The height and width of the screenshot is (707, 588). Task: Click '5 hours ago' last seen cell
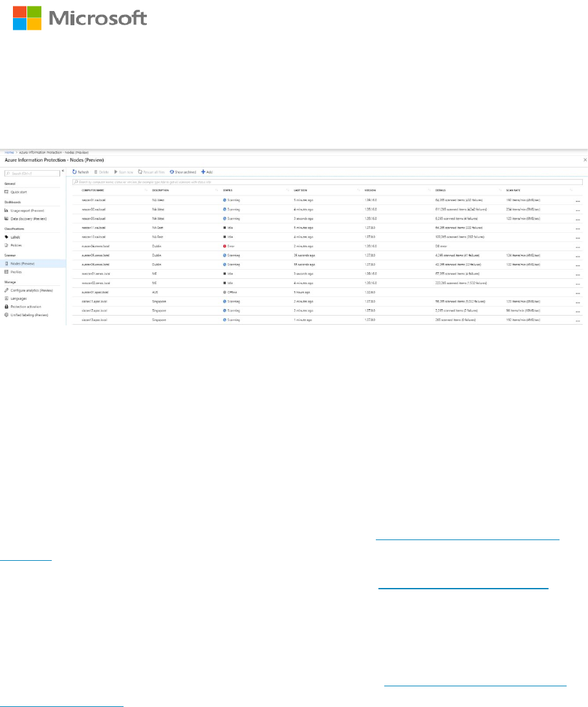(301, 292)
